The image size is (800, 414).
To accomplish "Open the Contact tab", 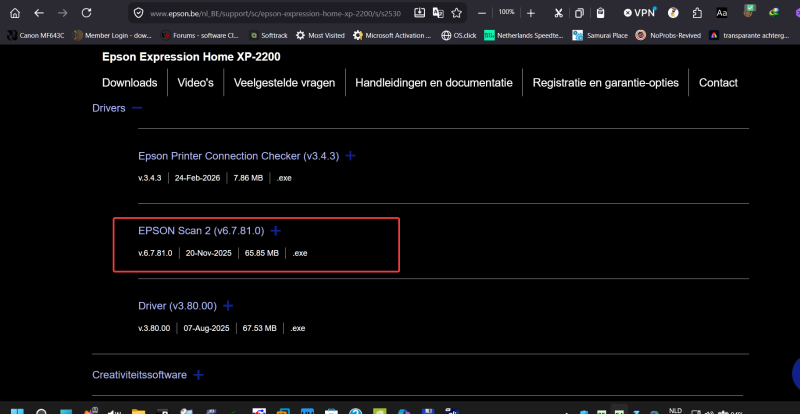I will click(718, 83).
